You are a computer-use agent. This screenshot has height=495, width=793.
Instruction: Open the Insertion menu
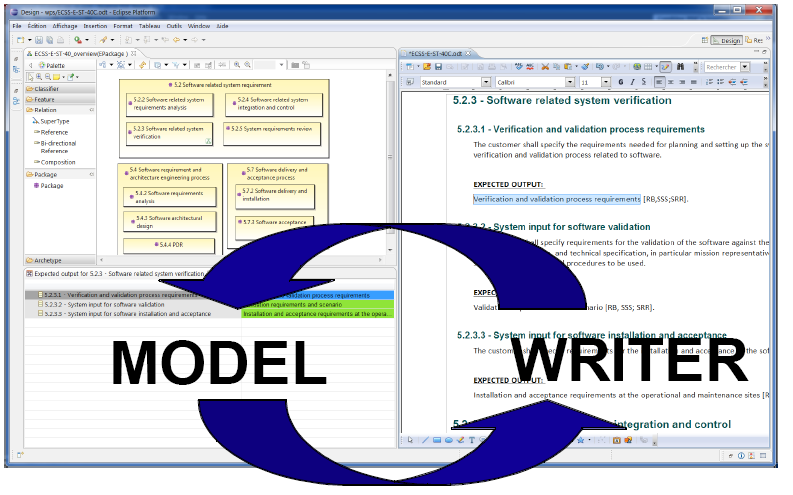click(95, 26)
